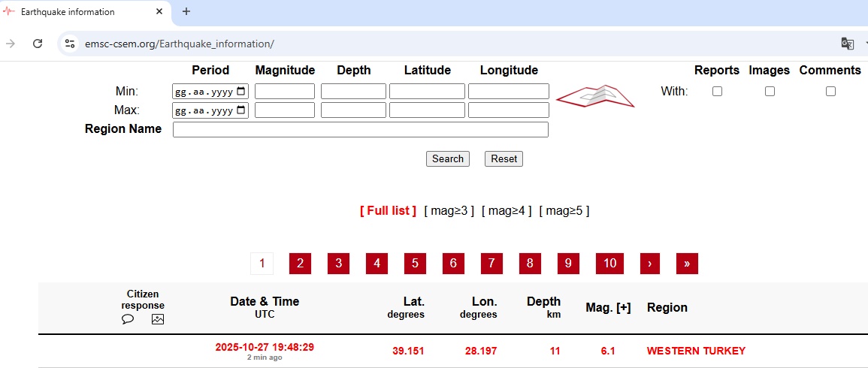Go to results page 1

click(x=262, y=264)
